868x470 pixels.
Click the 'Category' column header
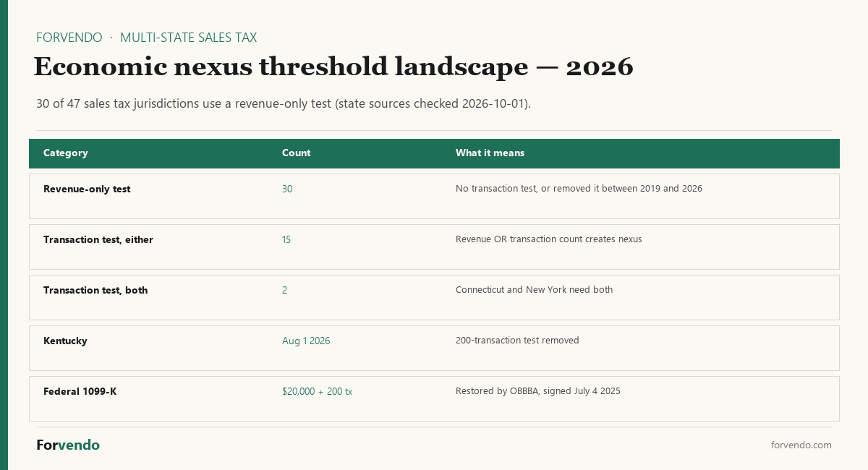66,153
